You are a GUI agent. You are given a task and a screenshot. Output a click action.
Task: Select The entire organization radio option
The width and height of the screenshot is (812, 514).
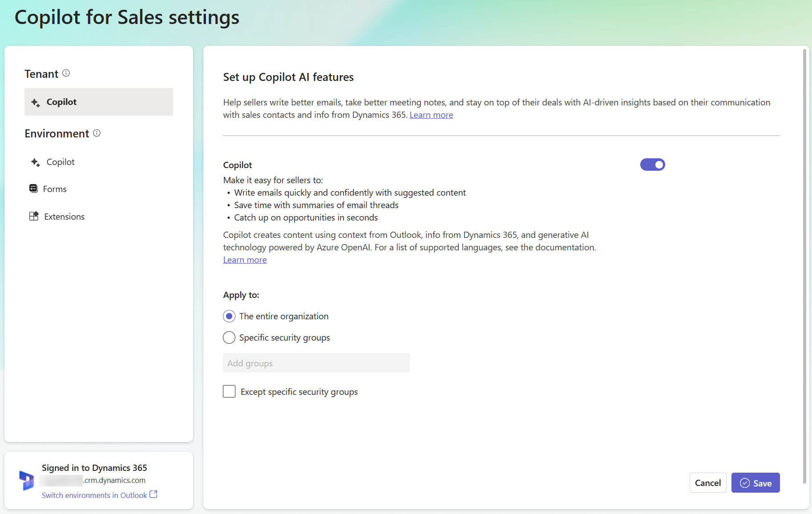point(229,316)
